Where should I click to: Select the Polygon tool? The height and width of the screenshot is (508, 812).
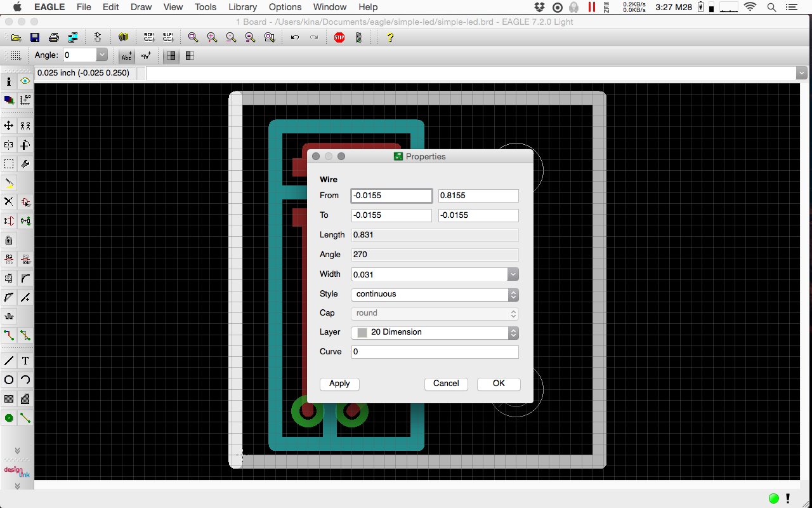[25, 399]
